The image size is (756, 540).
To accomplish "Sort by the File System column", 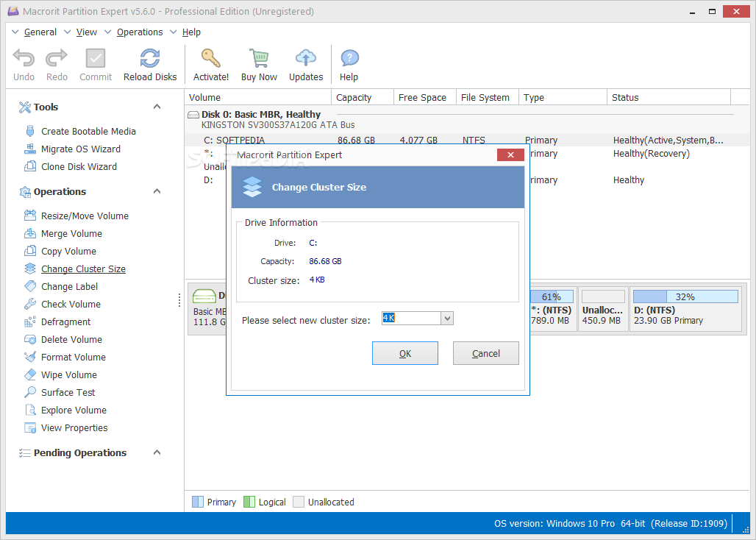I will [488, 97].
